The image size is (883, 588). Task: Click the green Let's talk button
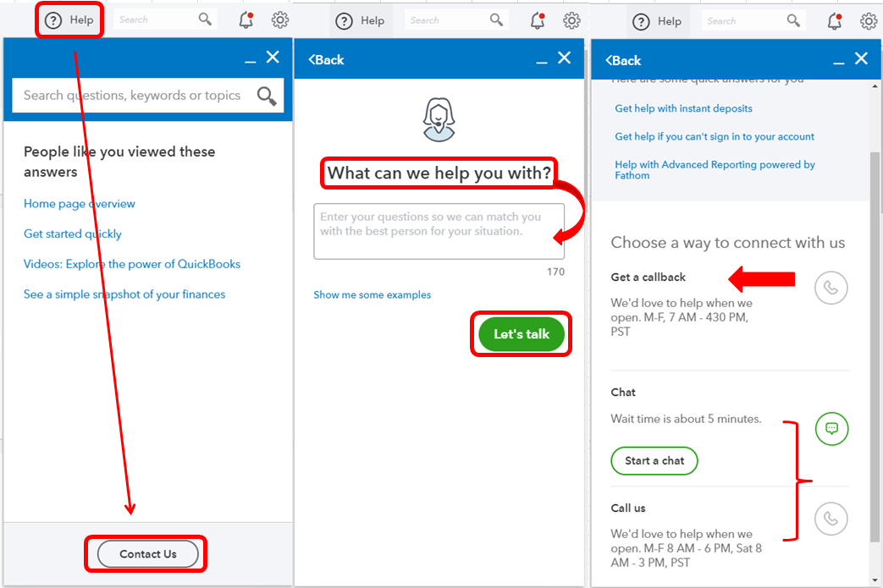point(522,333)
